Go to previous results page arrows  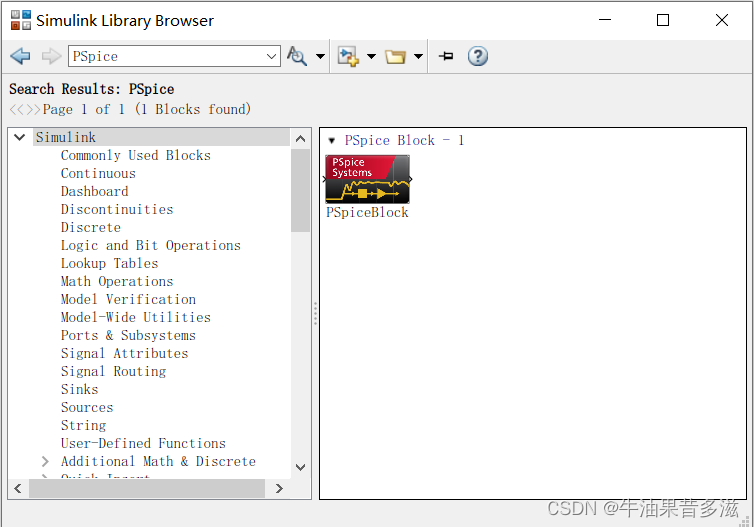pyautogui.click(x=17, y=110)
